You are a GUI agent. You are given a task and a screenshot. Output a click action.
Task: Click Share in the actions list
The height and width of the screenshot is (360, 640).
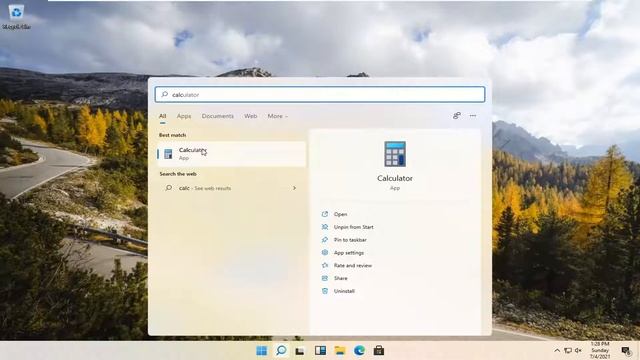tap(340, 278)
